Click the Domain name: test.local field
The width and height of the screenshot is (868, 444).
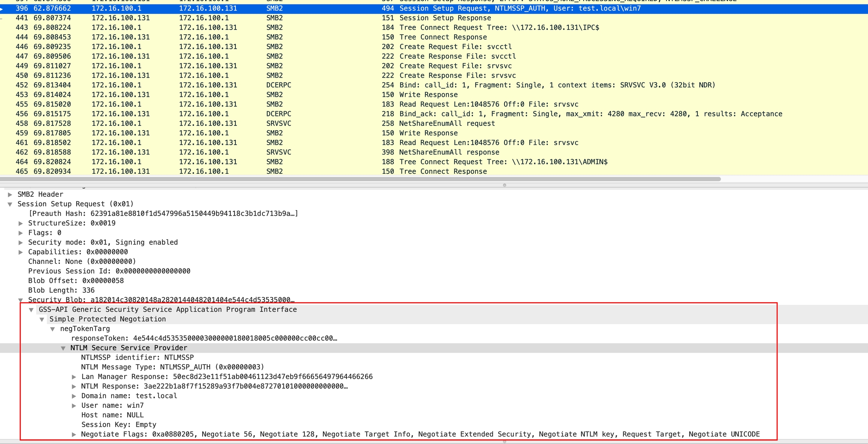pyautogui.click(x=129, y=396)
